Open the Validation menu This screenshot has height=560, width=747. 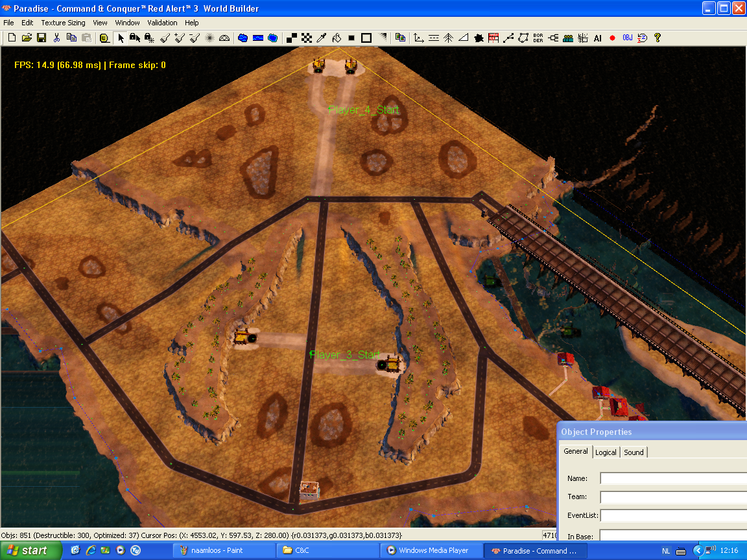(x=162, y=23)
